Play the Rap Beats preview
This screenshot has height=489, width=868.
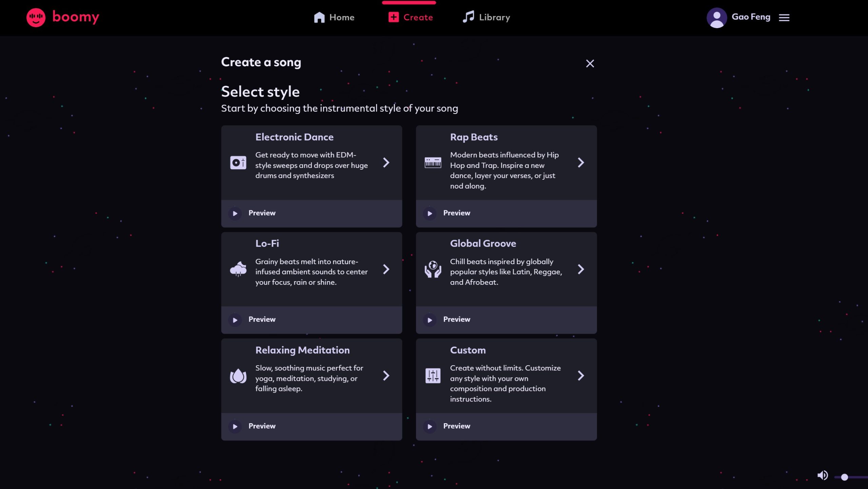[x=430, y=213]
